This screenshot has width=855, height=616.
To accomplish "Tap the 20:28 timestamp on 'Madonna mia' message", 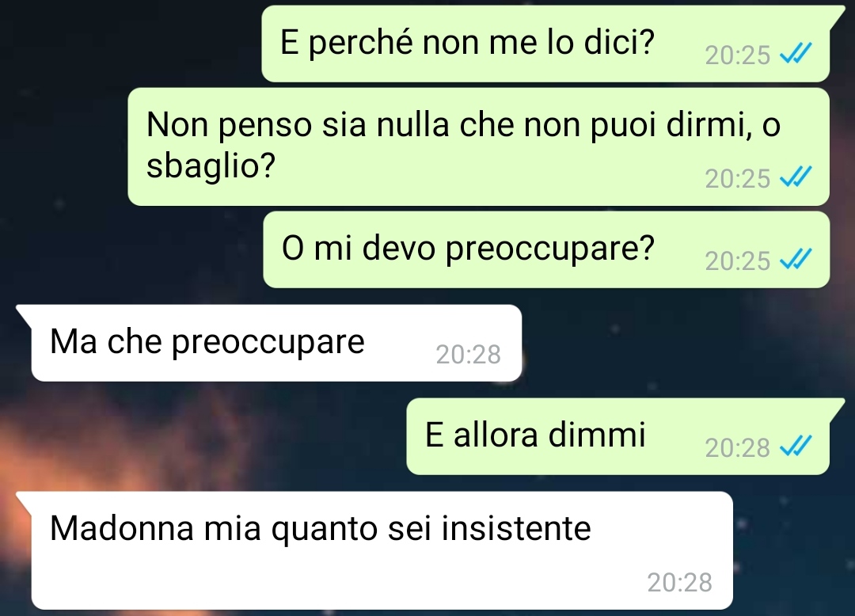I will click(x=679, y=583).
